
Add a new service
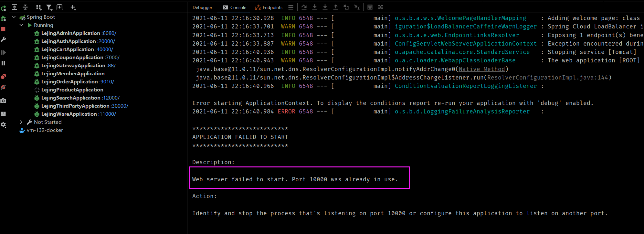coord(73,7)
